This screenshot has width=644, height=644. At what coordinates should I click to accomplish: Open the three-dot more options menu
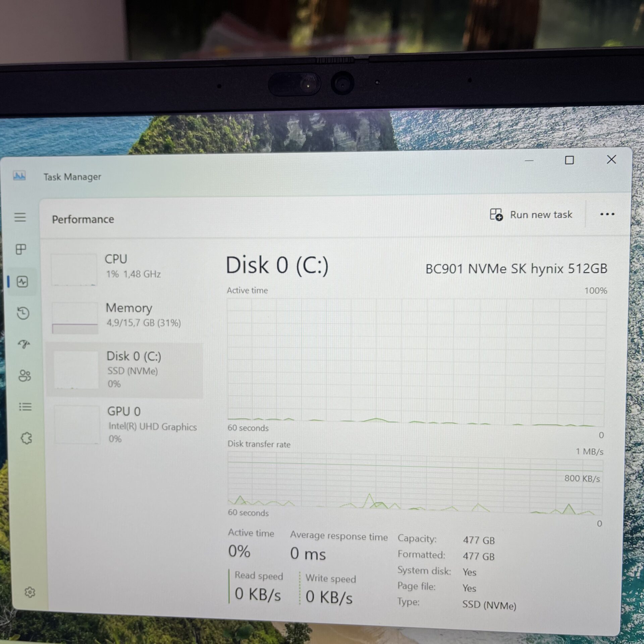click(x=607, y=214)
